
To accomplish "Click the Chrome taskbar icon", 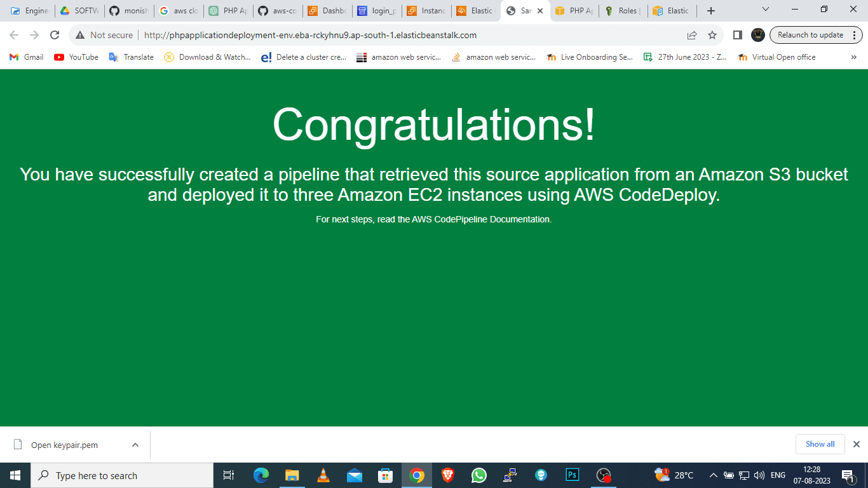I will [x=417, y=475].
